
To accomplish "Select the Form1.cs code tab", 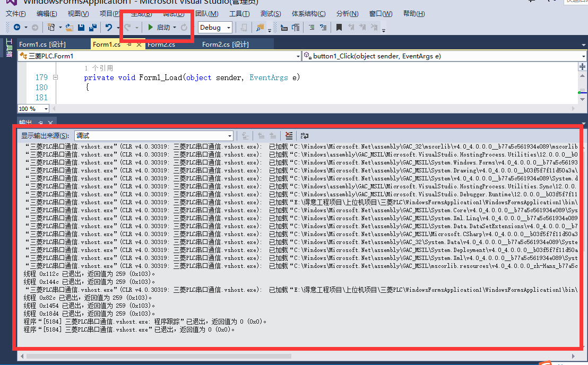I will (107, 45).
